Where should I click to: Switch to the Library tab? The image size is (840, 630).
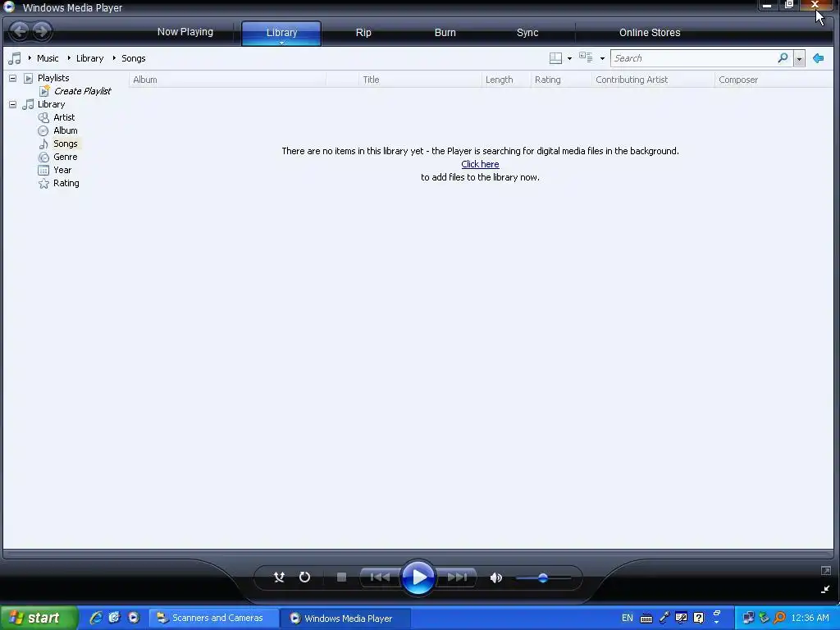pyautogui.click(x=281, y=33)
